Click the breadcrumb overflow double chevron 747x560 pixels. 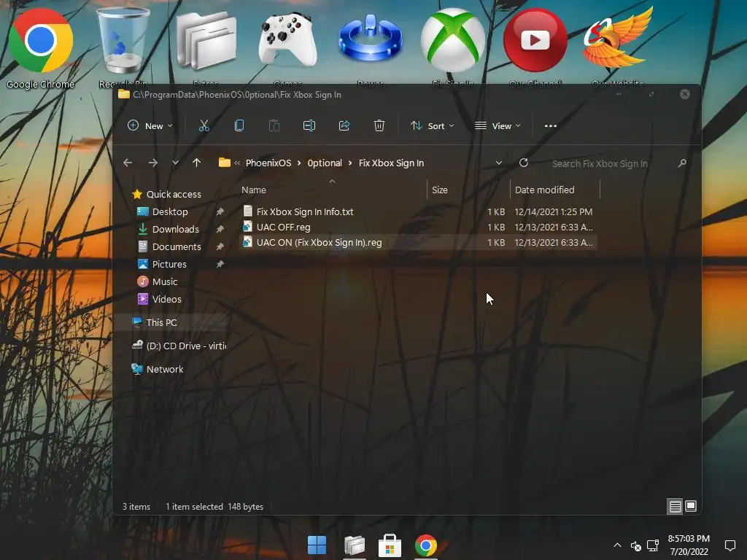pos(237,163)
